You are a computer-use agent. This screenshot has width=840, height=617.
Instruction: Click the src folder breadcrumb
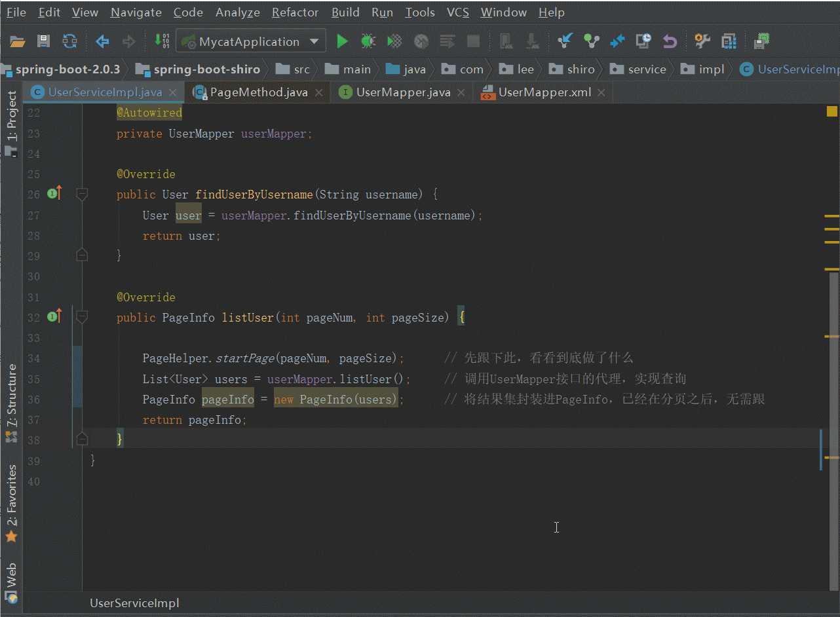293,69
